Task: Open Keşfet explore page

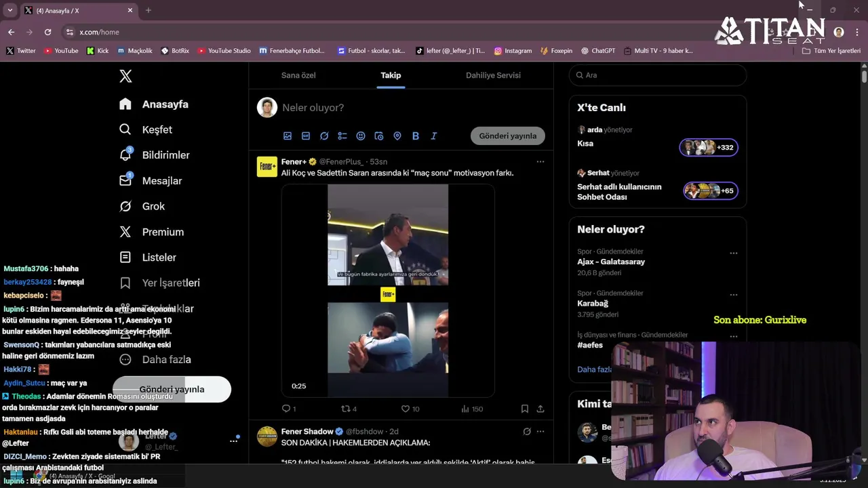Action: [x=146, y=129]
